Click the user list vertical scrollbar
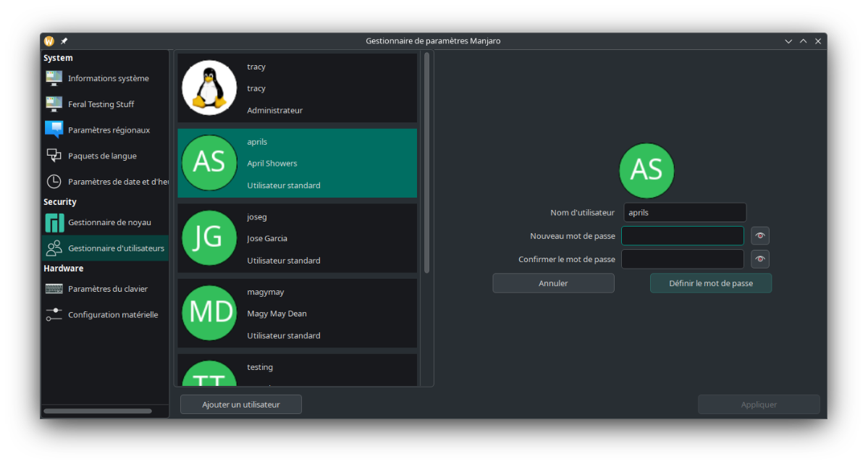The image size is (868, 467). click(427, 163)
